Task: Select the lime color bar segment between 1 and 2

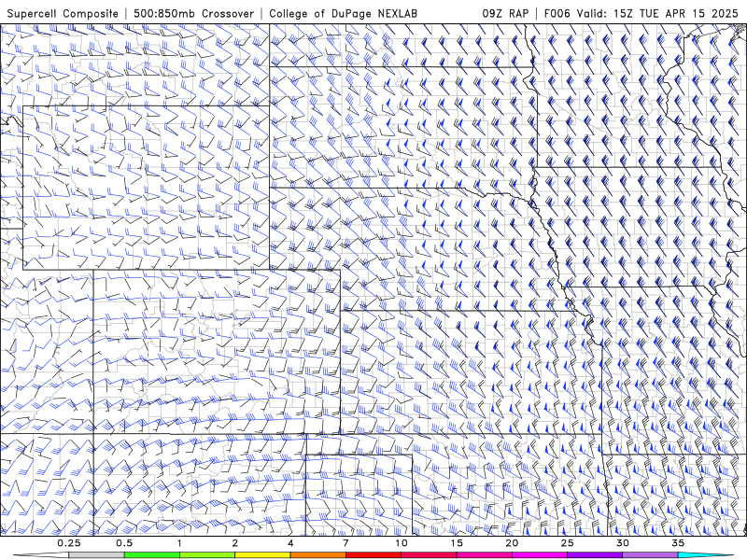Action: [207, 555]
